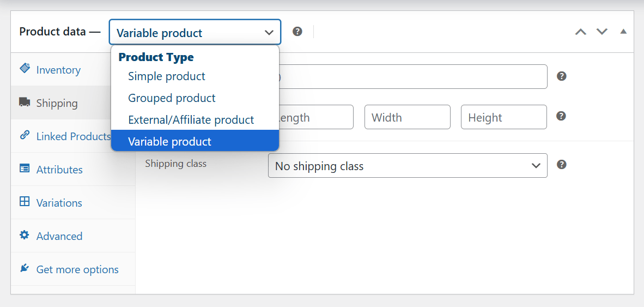The height and width of the screenshot is (307, 644).
Task: Choose External/Affiliate product option
Action: coord(195,119)
